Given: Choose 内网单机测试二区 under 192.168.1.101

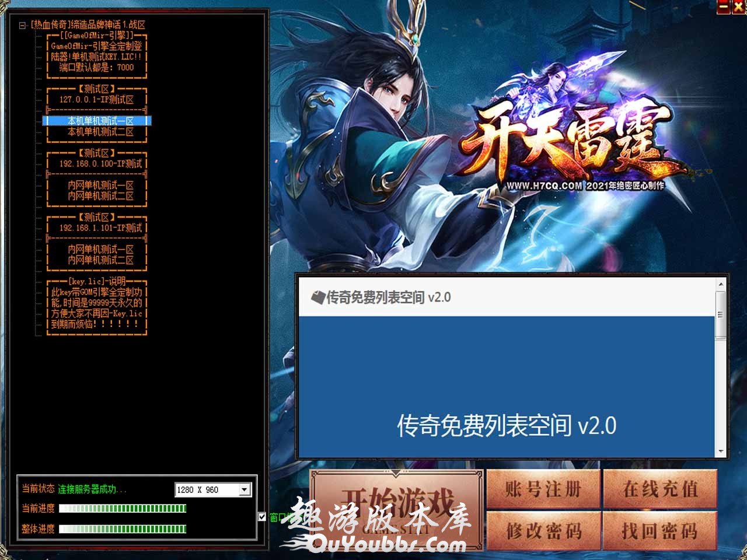Looking at the screenshot, I should click(100, 260).
